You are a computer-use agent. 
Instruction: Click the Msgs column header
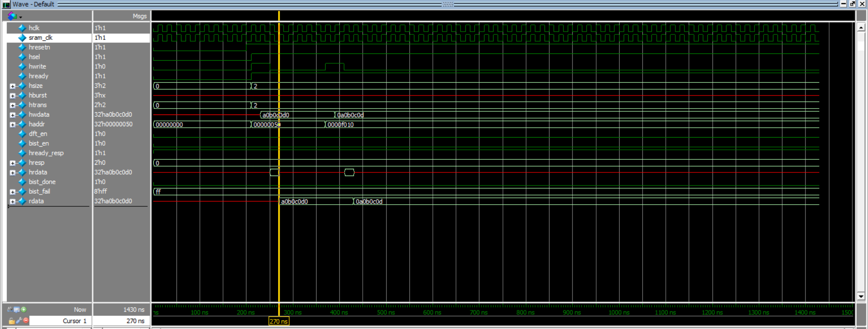click(122, 16)
